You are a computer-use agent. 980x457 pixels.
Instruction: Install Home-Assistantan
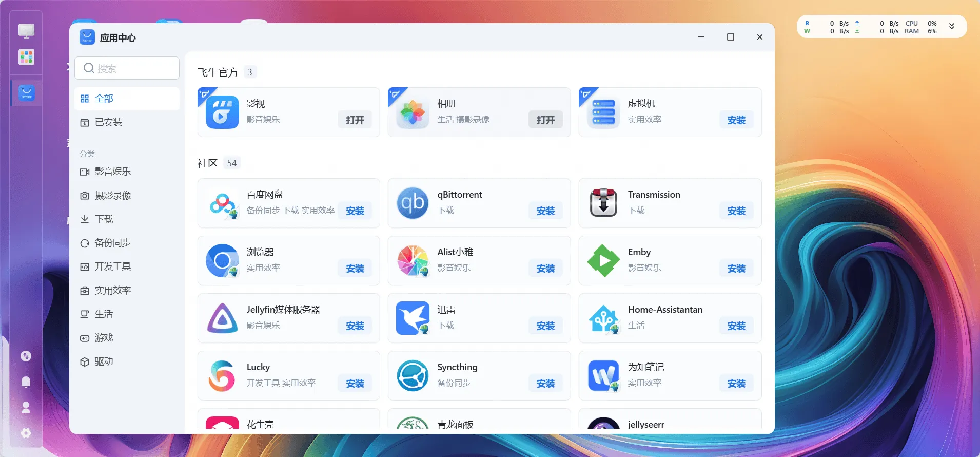[736, 326]
